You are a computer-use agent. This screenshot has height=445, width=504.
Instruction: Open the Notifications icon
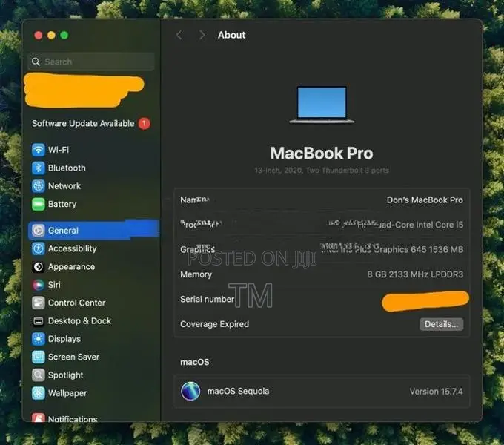[39, 418]
